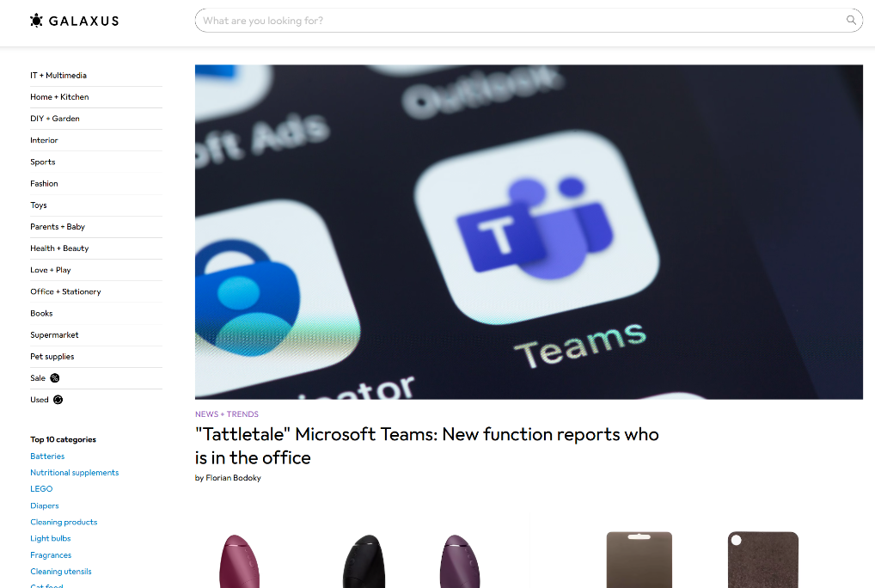
Task: Click the search input field
Action: coord(529,21)
